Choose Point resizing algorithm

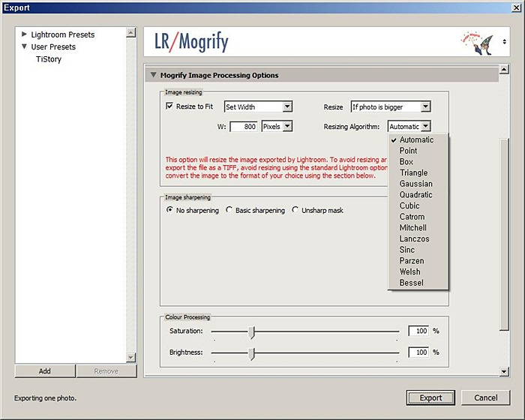[x=418, y=151]
